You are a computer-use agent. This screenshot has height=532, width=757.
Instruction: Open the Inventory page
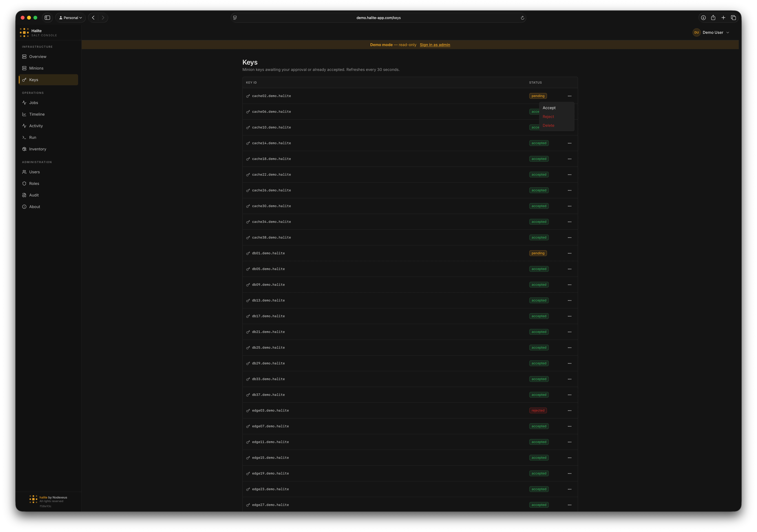pos(48,149)
